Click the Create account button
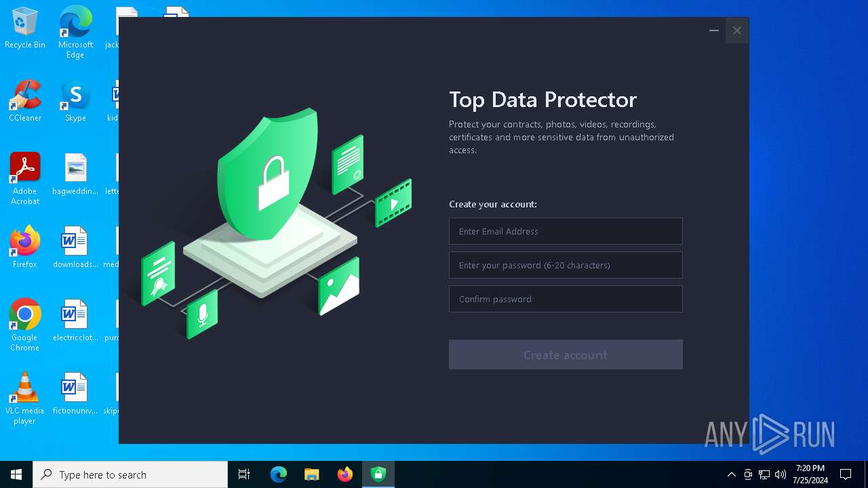 pos(566,354)
